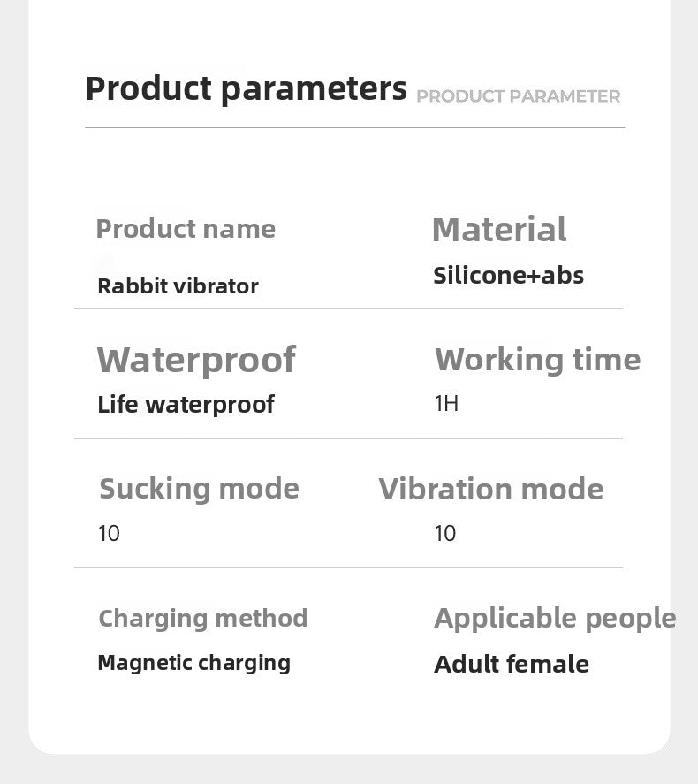Select the Magnetic charging value
Image resolution: width=698 pixels, height=784 pixels.
[193, 664]
